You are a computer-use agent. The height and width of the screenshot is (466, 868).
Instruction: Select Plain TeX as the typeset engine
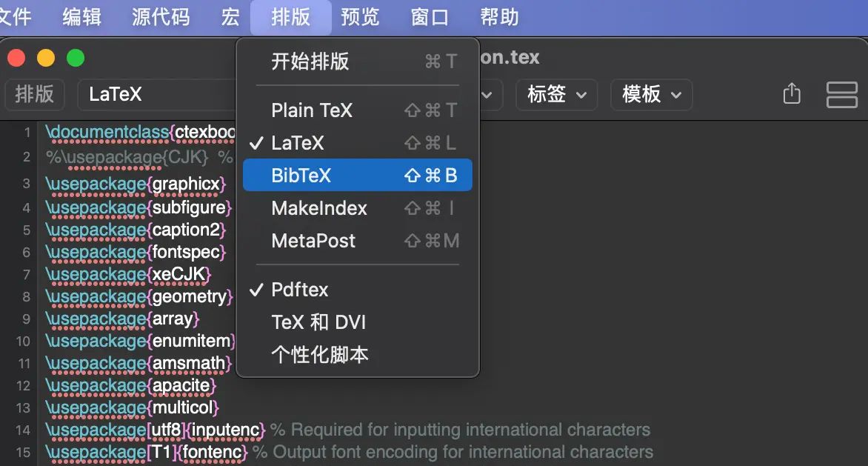[x=311, y=110]
